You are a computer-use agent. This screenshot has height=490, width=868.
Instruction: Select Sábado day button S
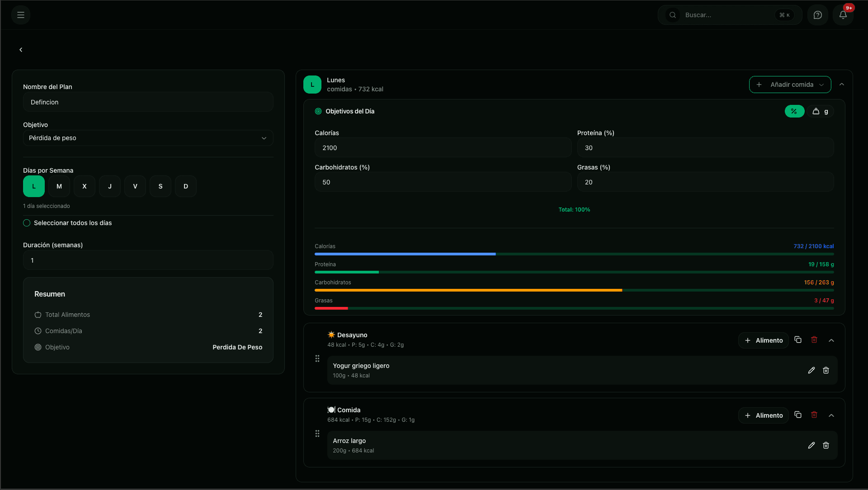pyautogui.click(x=160, y=186)
